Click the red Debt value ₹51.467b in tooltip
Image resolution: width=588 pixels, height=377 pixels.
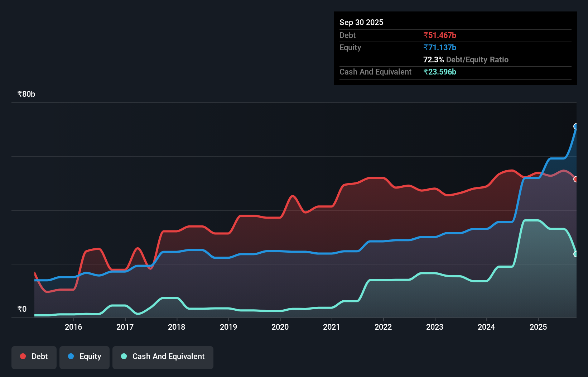pos(440,35)
